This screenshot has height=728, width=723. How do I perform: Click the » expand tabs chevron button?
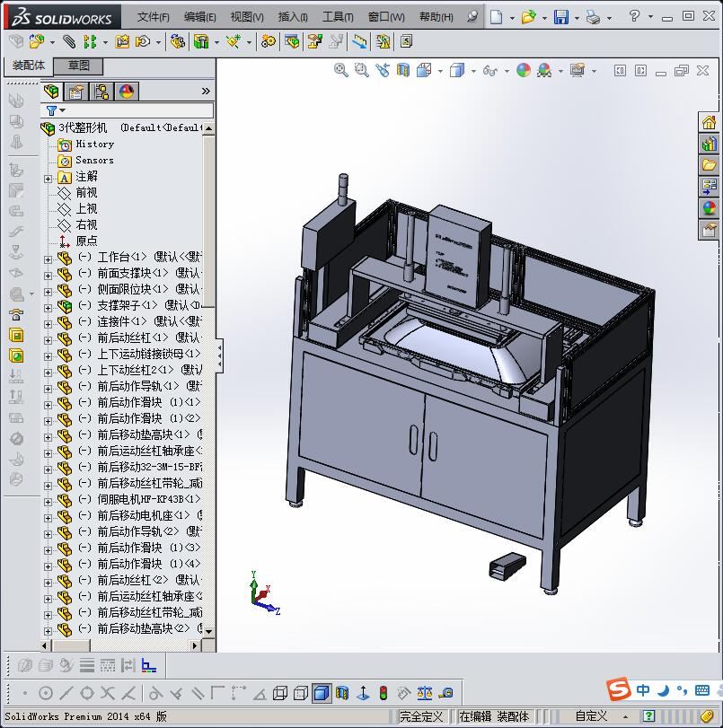pyautogui.click(x=206, y=91)
